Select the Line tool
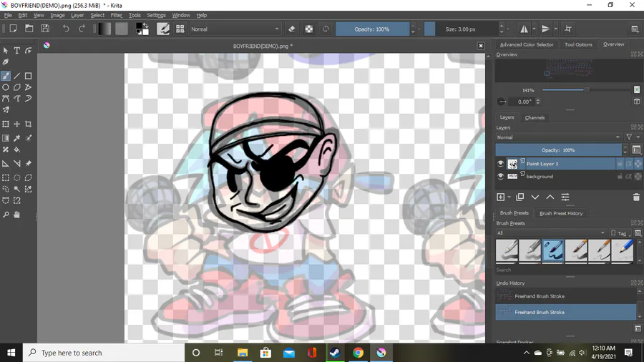 point(17,76)
